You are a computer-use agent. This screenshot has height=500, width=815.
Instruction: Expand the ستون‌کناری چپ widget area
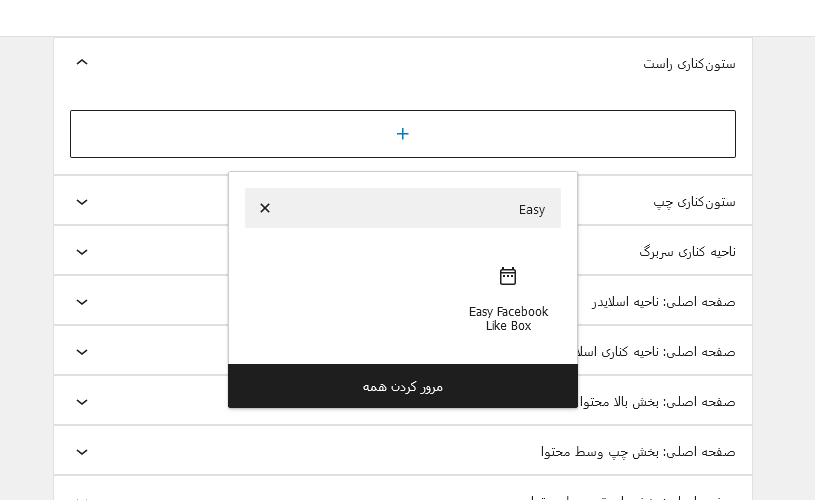pos(82,202)
